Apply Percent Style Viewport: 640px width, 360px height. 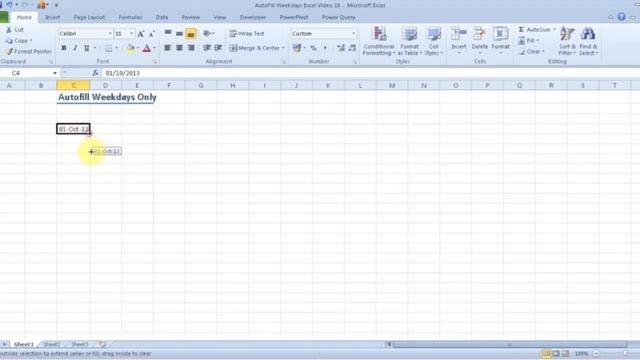pos(313,48)
